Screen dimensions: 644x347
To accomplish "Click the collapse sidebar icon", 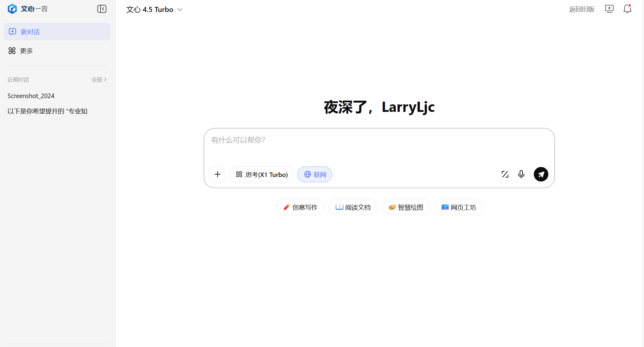I will point(102,9).
